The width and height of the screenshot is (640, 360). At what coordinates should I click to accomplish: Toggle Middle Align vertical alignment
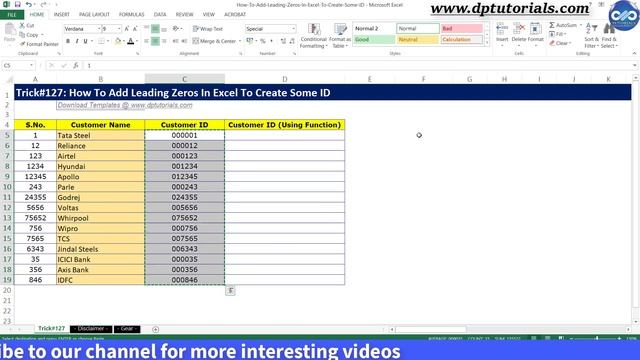click(155, 29)
